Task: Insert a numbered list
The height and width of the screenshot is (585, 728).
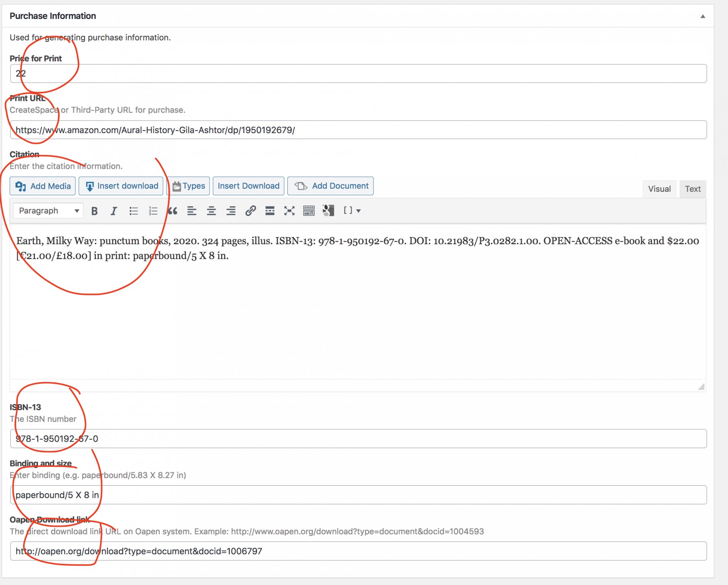Action: coord(153,211)
